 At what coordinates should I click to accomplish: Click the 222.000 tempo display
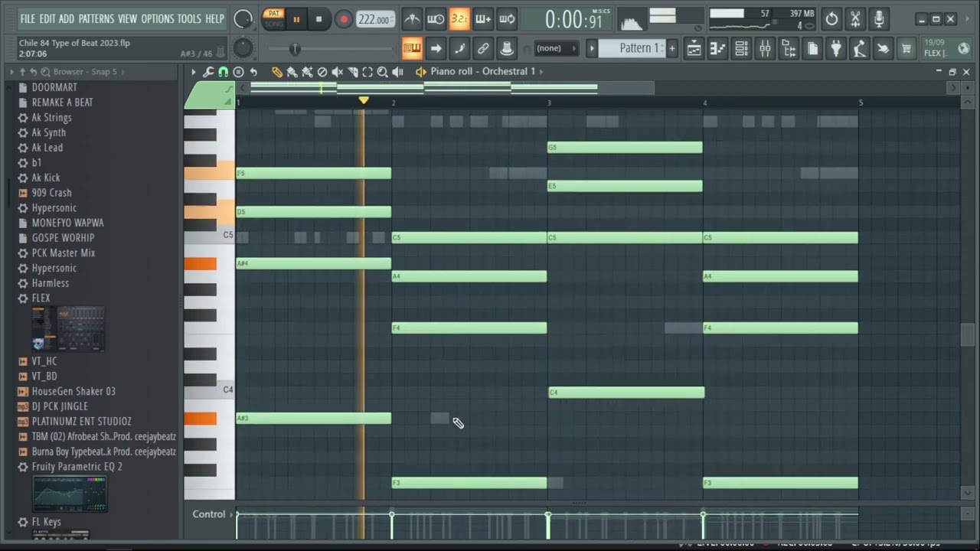pos(375,19)
